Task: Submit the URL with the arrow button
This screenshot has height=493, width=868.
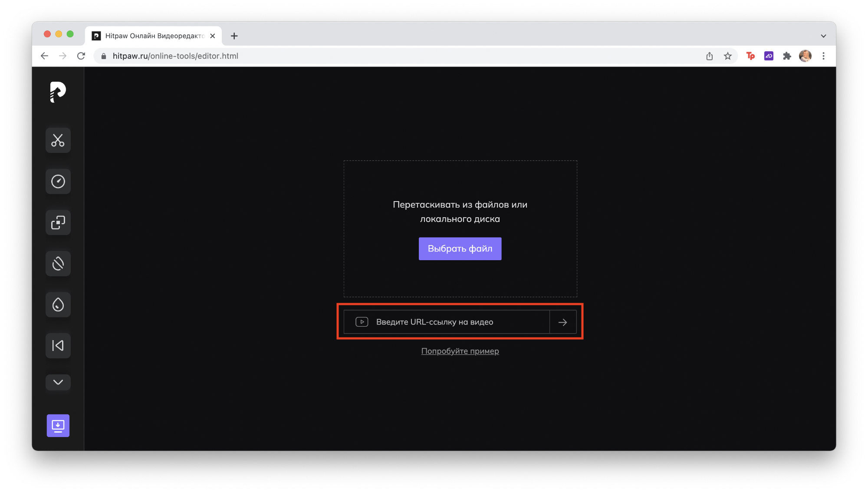Action: 563,322
